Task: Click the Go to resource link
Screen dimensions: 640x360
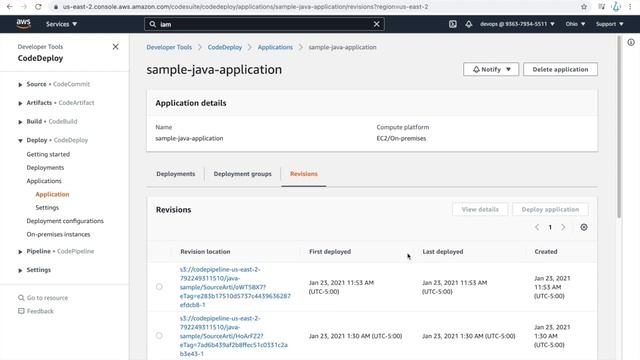Action: click(47, 298)
